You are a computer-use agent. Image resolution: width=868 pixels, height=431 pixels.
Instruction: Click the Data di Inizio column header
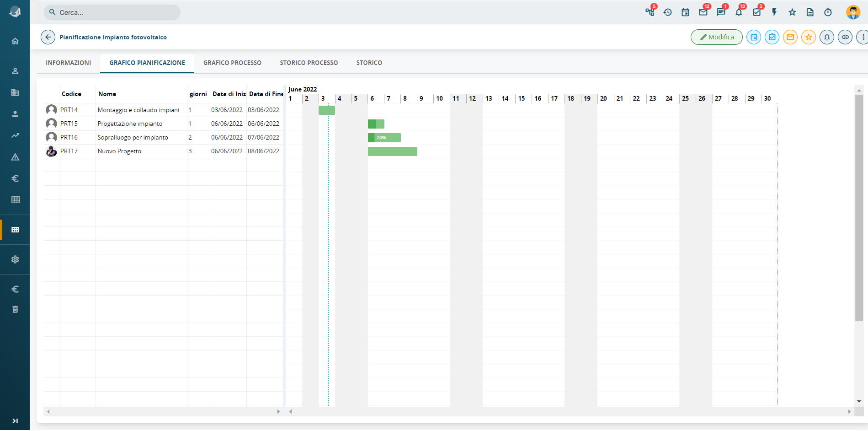(x=229, y=94)
